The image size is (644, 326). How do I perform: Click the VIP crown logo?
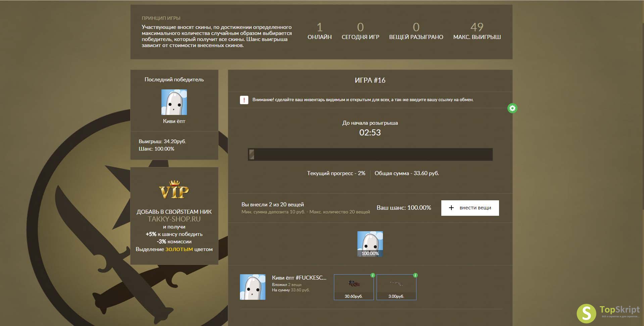coord(174,190)
